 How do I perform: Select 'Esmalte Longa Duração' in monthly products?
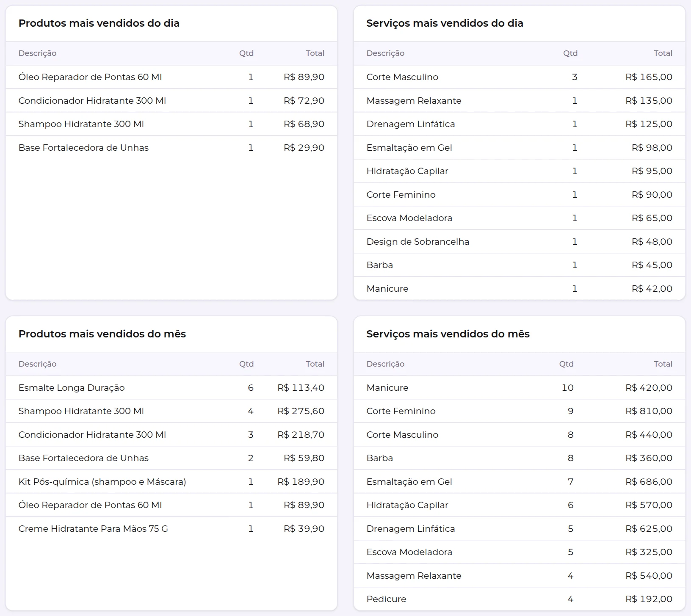pyautogui.click(x=72, y=388)
